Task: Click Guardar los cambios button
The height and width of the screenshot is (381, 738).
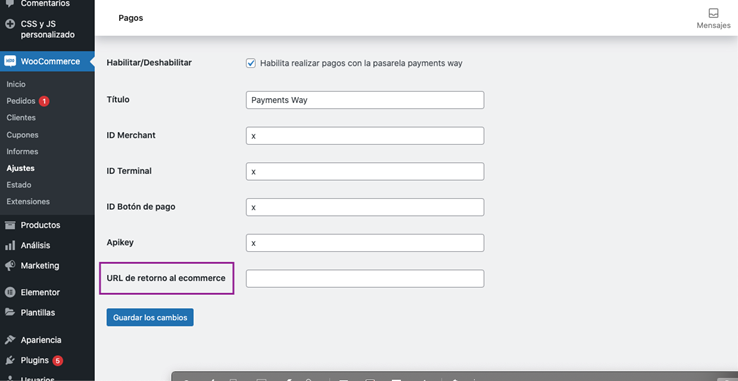Action: pyautogui.click(x=150, y=317)
